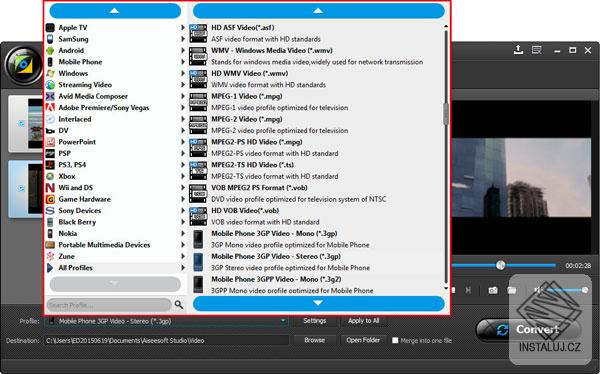Expand the PS3, PS4 submenu arrow
600x374 pixels.
pyautogui.click(x=183, y=165)
